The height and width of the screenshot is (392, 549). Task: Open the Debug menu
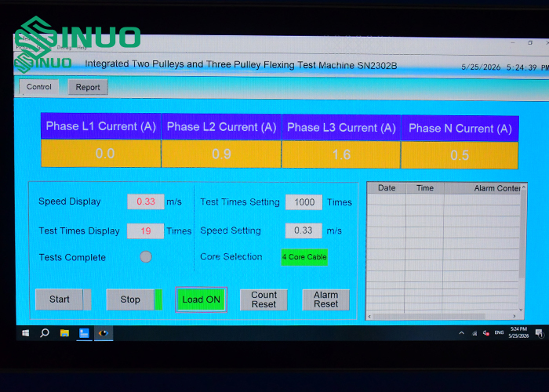tap(64, 48)
